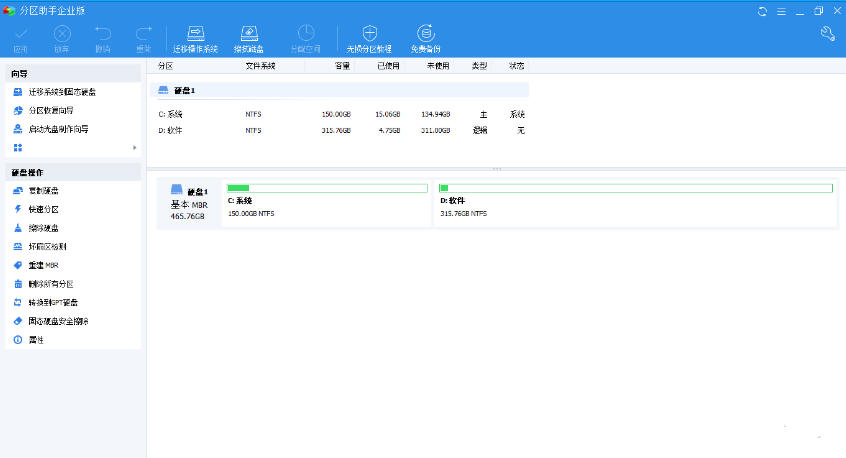The image size is (846, 458).
Task: Collapse the 向导 sidebar section header
Action: [x=73, y=73]
